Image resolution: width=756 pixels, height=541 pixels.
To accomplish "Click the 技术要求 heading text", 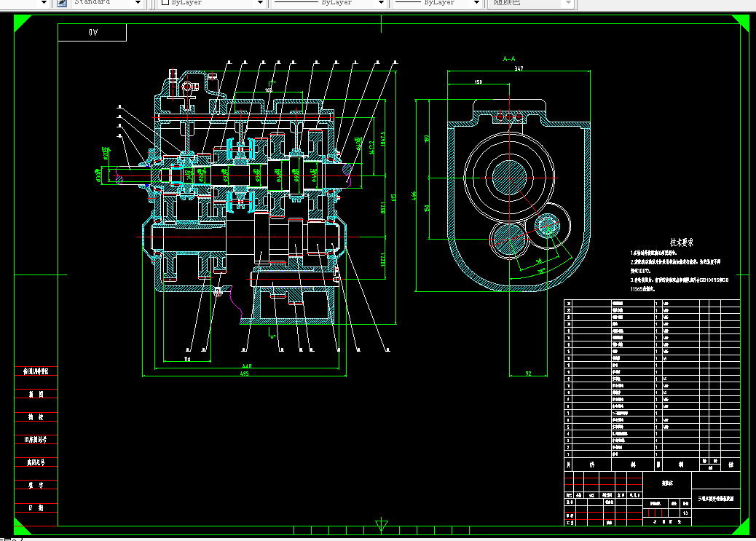I will 682,242.
